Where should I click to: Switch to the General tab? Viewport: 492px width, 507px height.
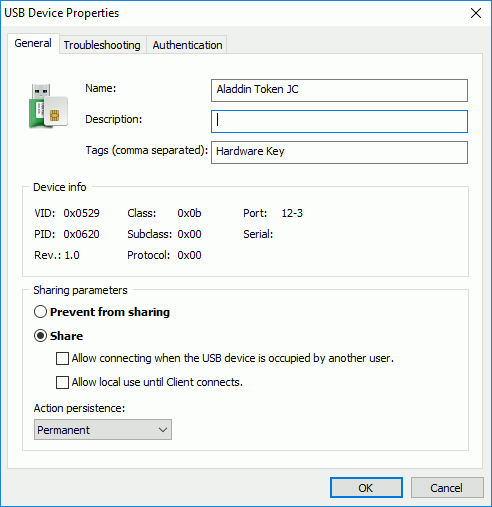tap(33, 43)
